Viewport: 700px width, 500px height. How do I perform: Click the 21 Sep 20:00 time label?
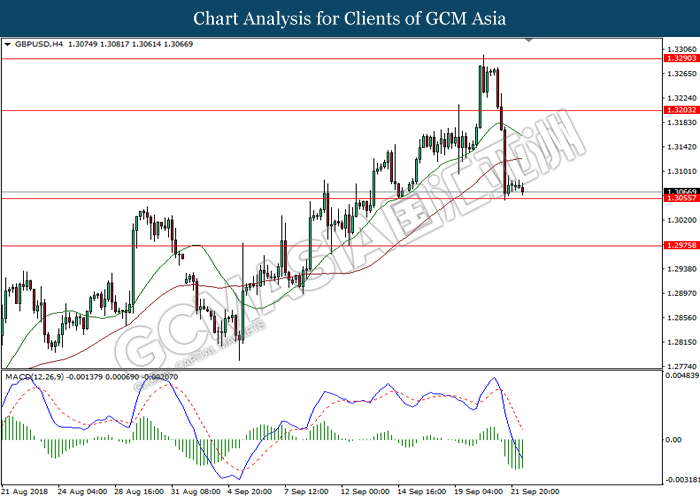tap(535, 492)
